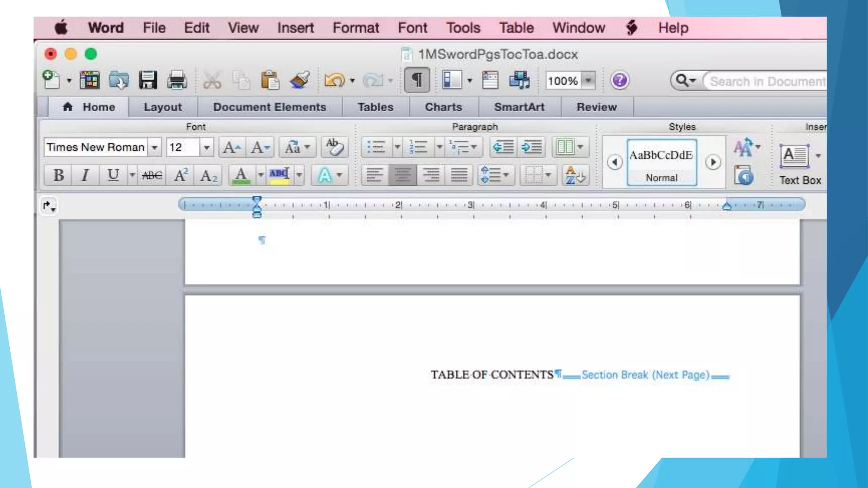The height and width of the screenshot is (488, 868).
Task: Click the Print icon in toolbar
Action: point(177,80)
